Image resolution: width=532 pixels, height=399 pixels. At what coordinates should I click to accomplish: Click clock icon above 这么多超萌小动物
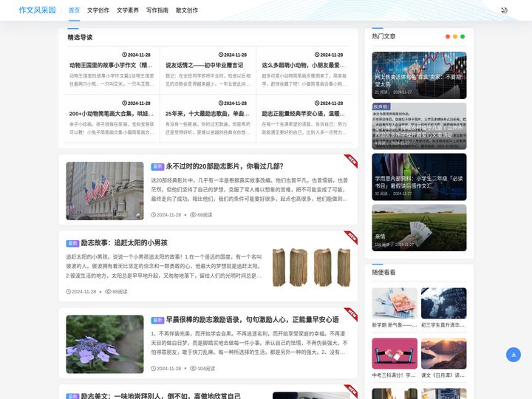(x=317, y=55)
